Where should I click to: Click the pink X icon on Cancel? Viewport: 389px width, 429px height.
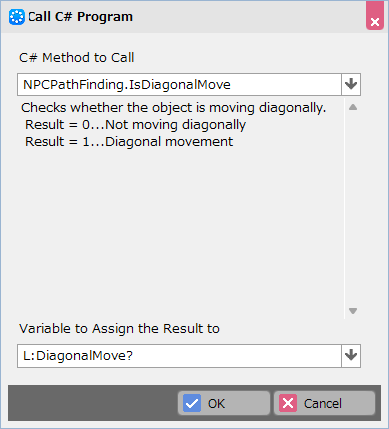point(288,403)
